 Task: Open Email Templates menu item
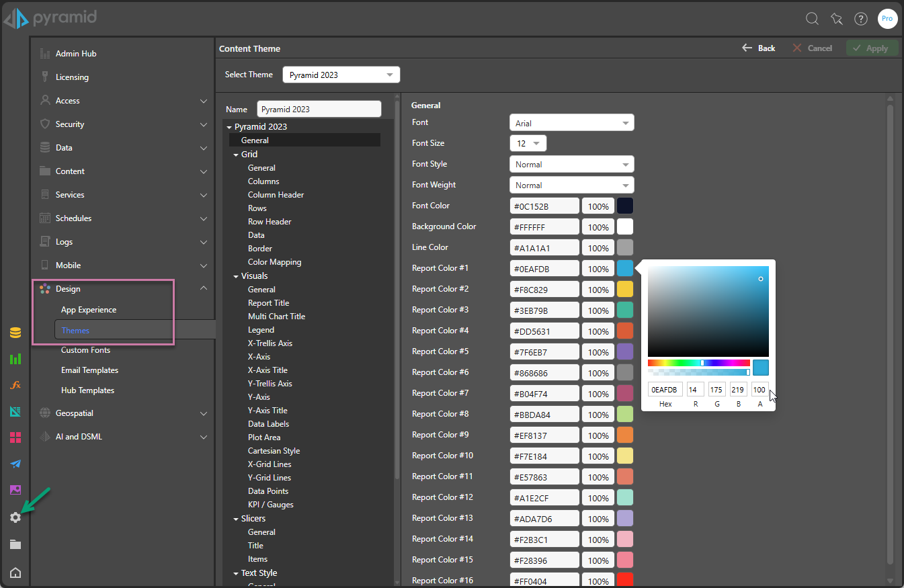pos(89,370)
